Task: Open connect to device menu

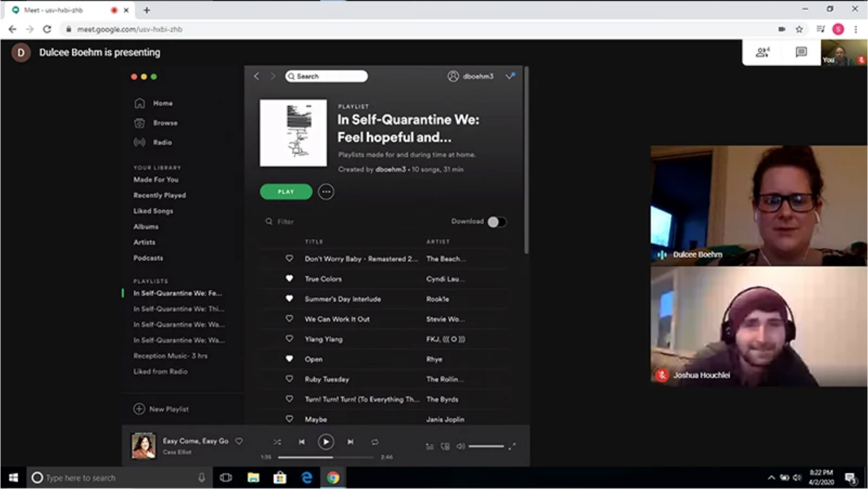Action: click(445, 447)
